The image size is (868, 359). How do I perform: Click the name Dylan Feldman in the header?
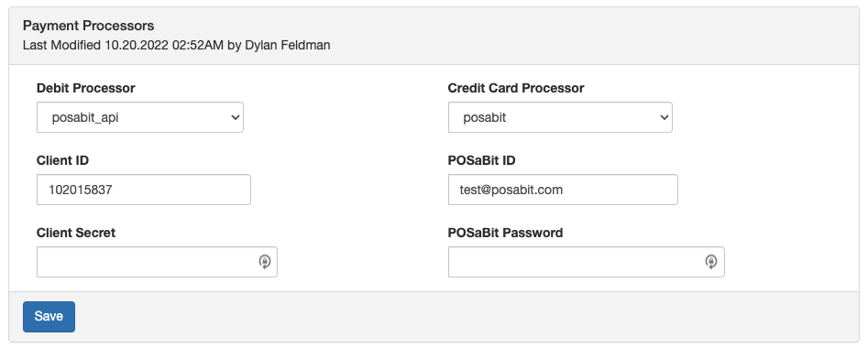pyautogui.click(x=287, y=46)
